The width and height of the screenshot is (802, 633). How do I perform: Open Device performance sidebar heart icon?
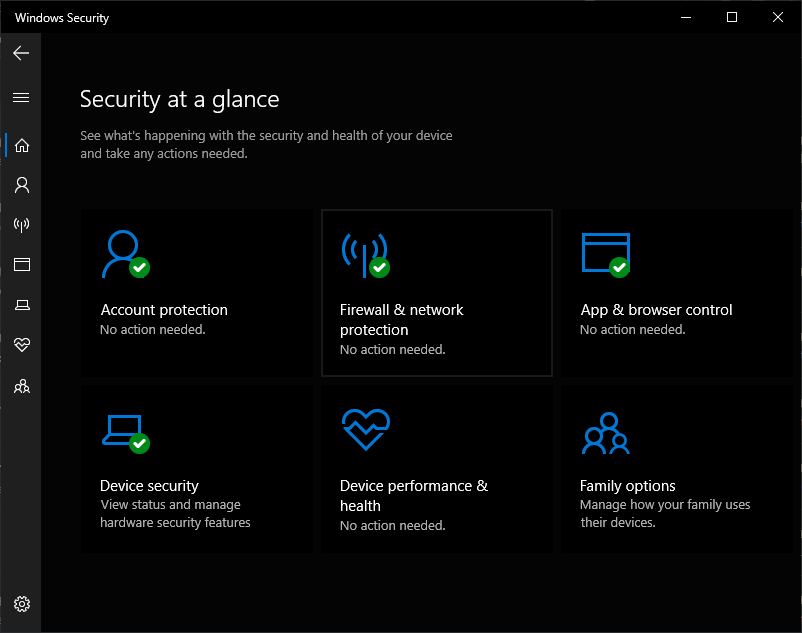click(x=21, y=345)
